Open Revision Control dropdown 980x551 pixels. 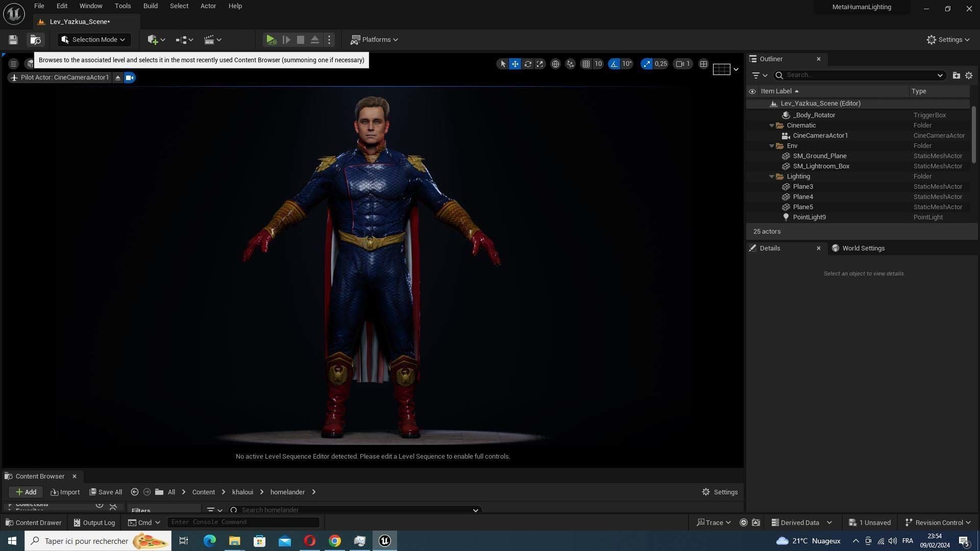pyautogui.click(x=938, y=523)
